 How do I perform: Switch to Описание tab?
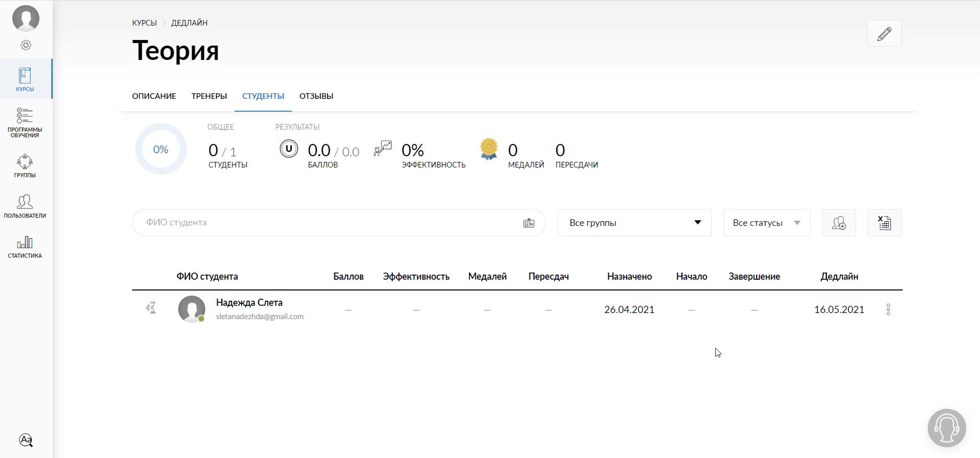click(154, 96)
